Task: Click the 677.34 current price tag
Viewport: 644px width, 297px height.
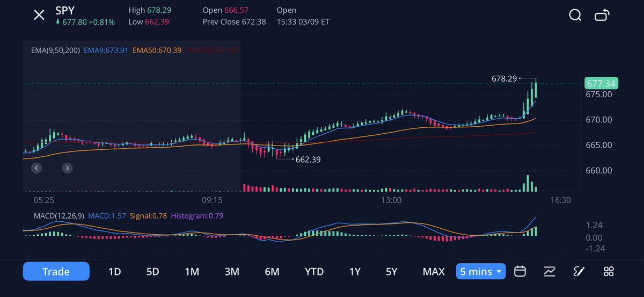Action: pyautogui.click(x=601, y=83)
